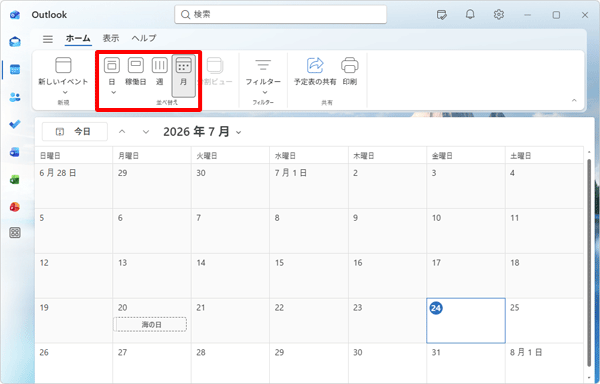
Task: Open the 海の日 holiday event
Action: click(x=151, y=325)
